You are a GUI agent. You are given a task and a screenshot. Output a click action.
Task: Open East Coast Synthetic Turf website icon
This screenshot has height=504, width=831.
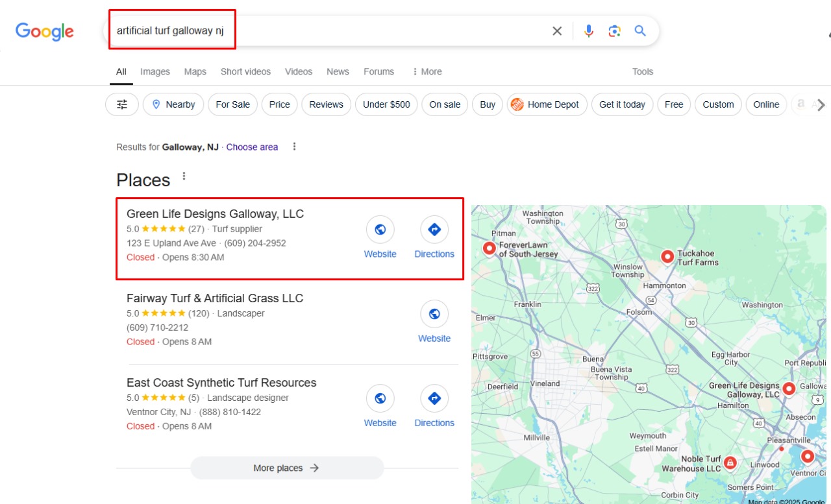[380, 398]
